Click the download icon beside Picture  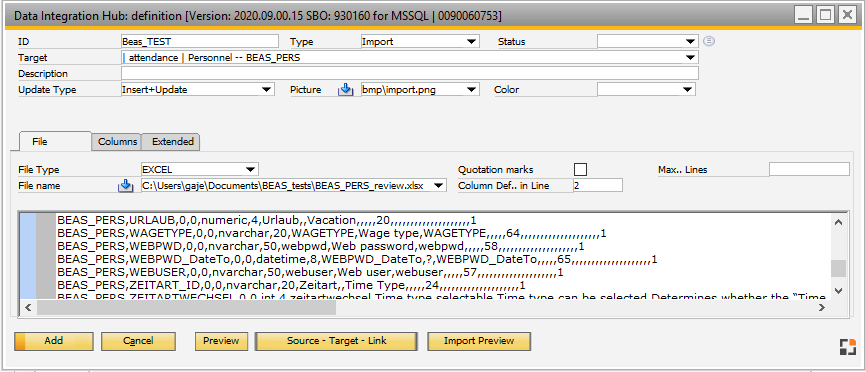click(345, 89)
